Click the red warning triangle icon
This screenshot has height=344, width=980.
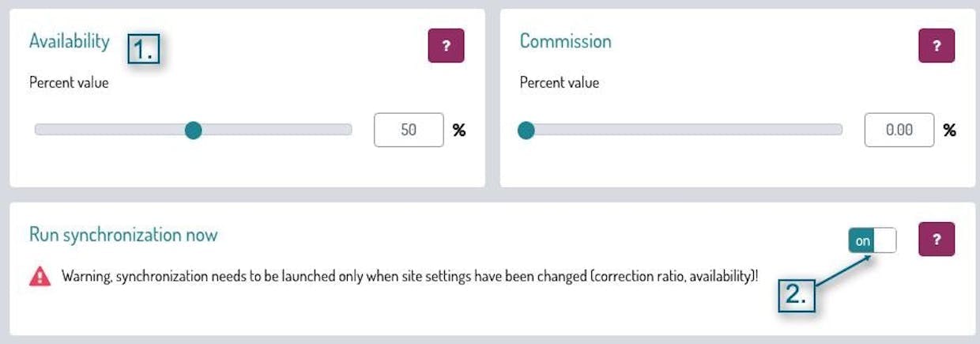pos(40,276)
